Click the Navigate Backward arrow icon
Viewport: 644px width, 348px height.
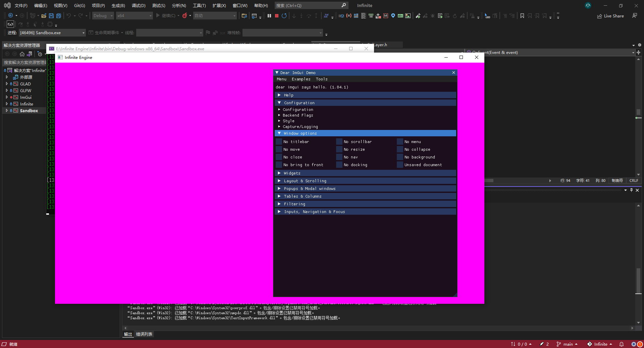(10, 15)
